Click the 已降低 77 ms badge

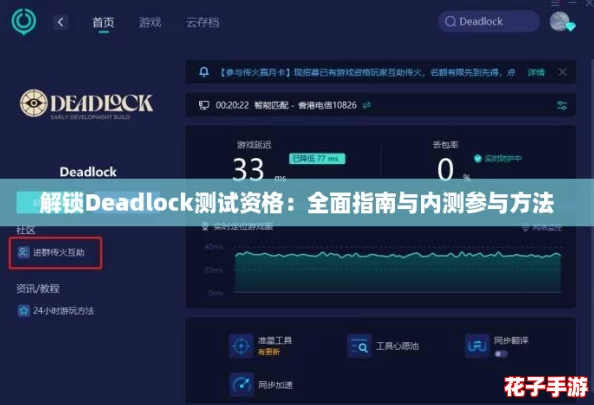click(317, 158)
